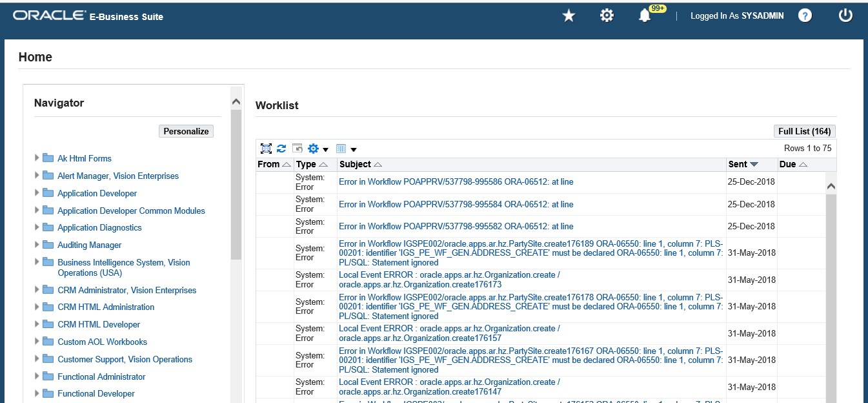Maximize the Worklist table view
This screenshot has height=403, width=868.
[266, 149]
